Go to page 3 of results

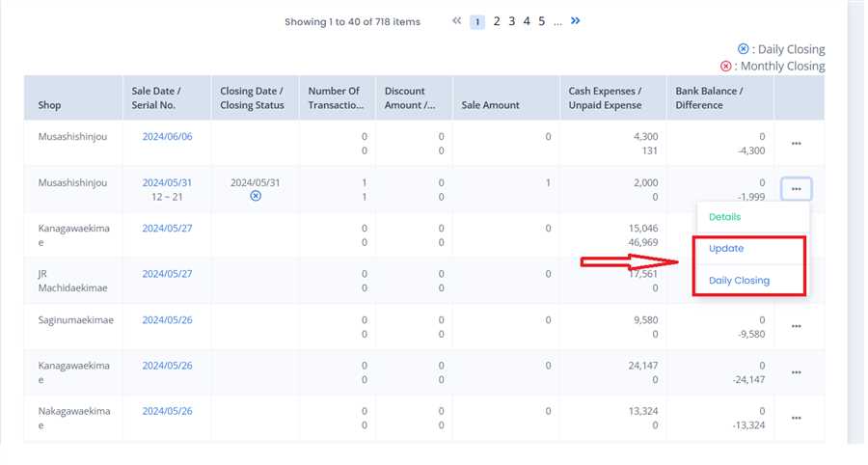tap(512, 21)
